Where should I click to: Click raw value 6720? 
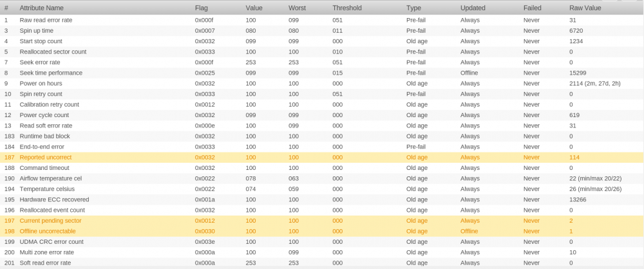click(576, 31)
